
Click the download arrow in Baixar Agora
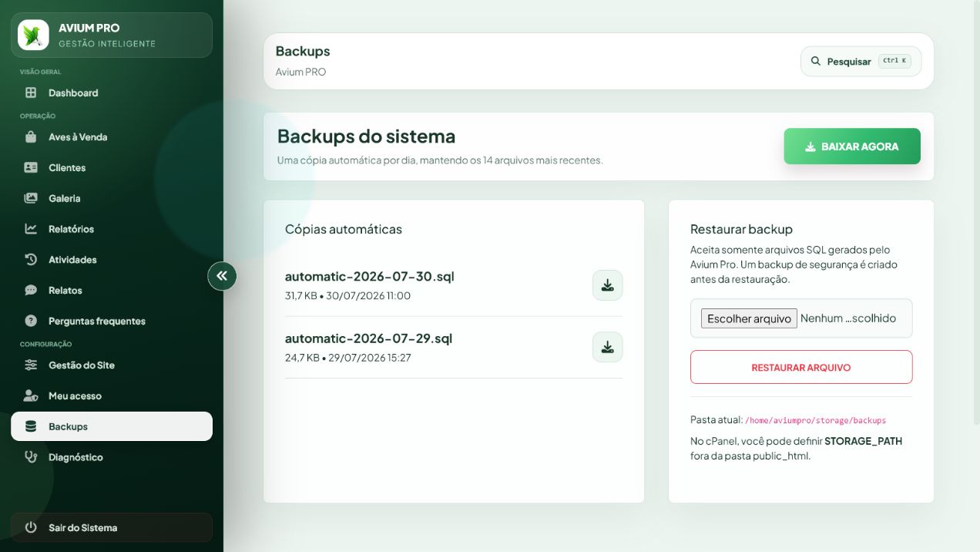811,146
